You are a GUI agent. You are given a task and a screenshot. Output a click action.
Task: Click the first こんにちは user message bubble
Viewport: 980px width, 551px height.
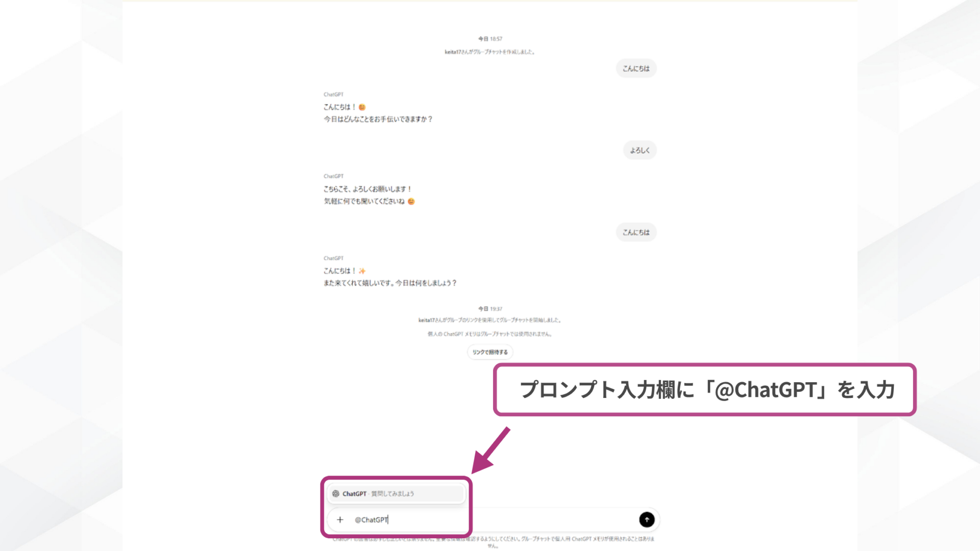coord(636,68)
